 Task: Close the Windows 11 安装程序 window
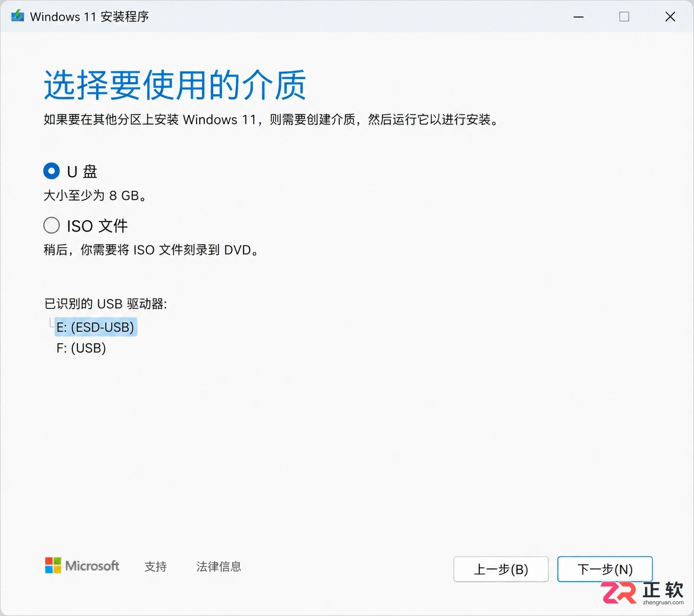(x=671, y=17)
